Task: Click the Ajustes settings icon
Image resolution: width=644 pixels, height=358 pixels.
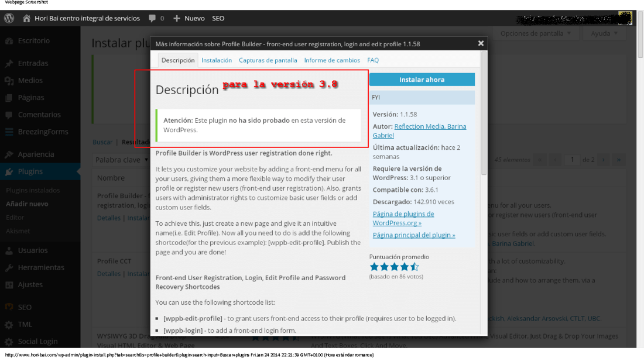Action: tap(9, 284)
